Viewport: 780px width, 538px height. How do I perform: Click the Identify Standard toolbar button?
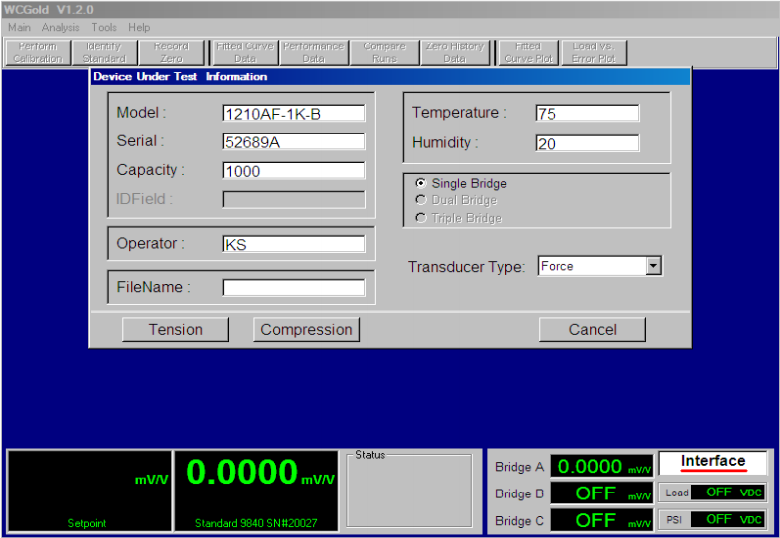click(x=104, y=53)
